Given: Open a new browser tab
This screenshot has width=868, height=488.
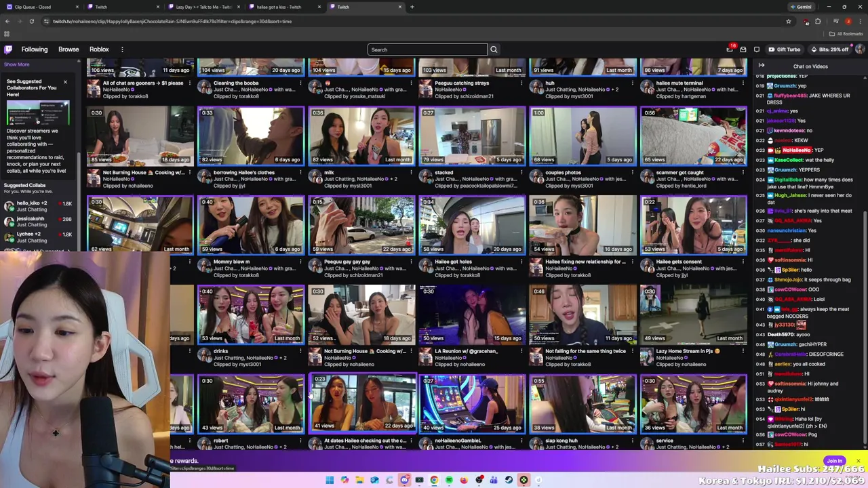Looking at the screenshot, I should (412, 7).
